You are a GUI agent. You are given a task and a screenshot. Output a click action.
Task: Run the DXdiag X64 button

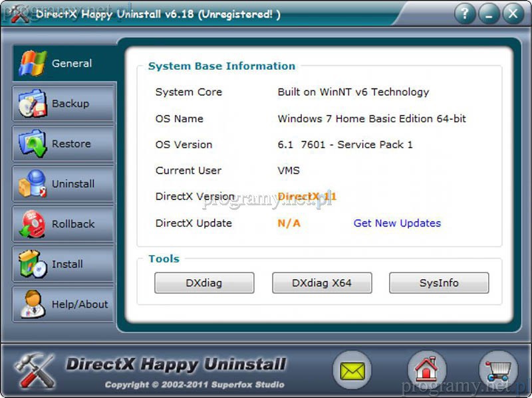[x=322, y=283]
